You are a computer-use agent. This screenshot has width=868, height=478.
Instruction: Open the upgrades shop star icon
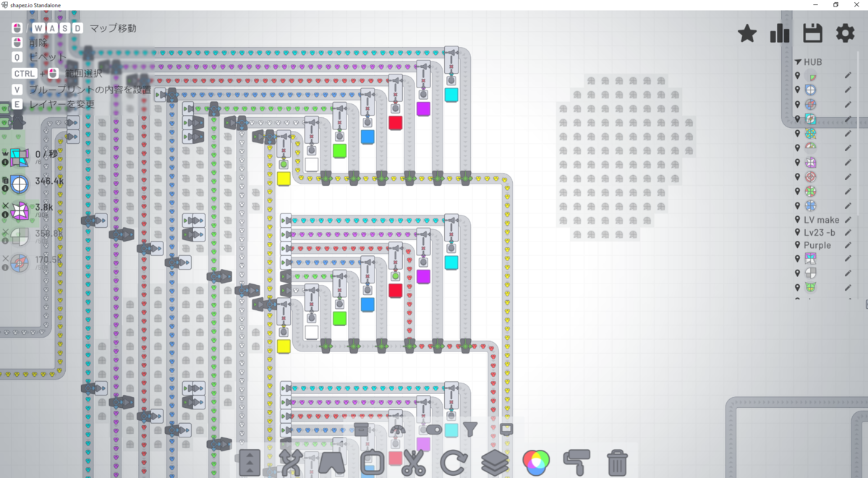point(747,33)
